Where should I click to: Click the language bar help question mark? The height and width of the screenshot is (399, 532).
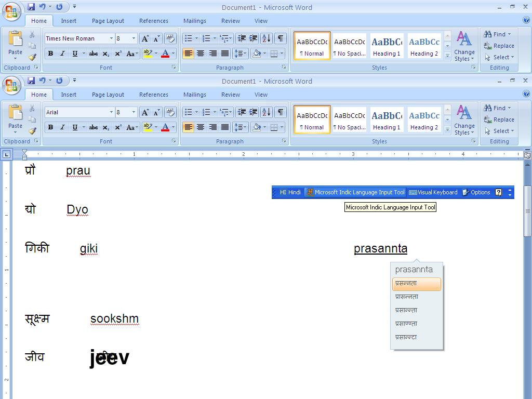pos(498,192)
